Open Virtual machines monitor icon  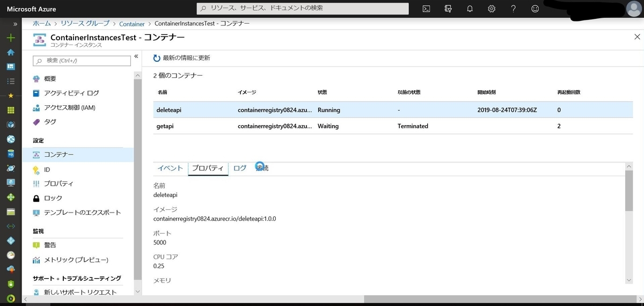[10, 183]
